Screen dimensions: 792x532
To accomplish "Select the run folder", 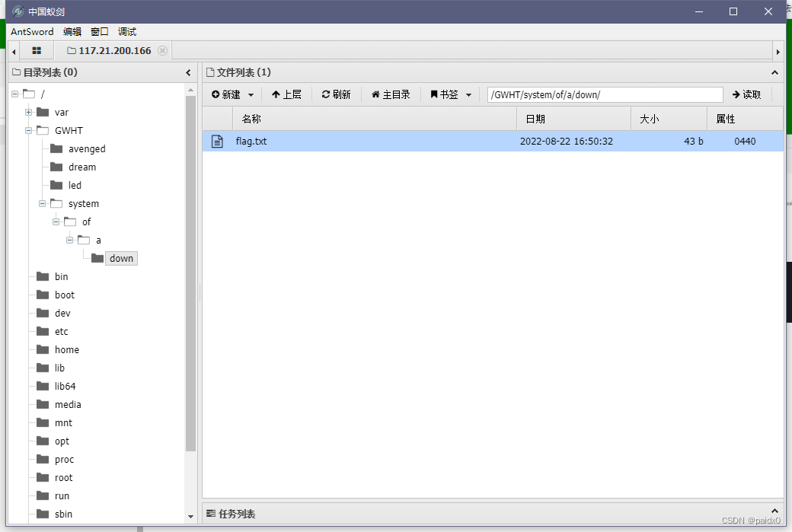I will click(x=62, y=495).
